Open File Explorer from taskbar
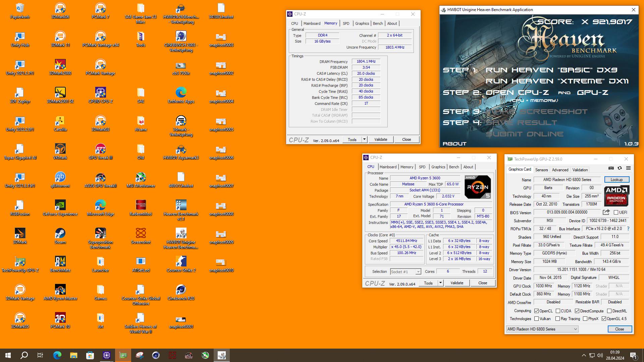 74,355
